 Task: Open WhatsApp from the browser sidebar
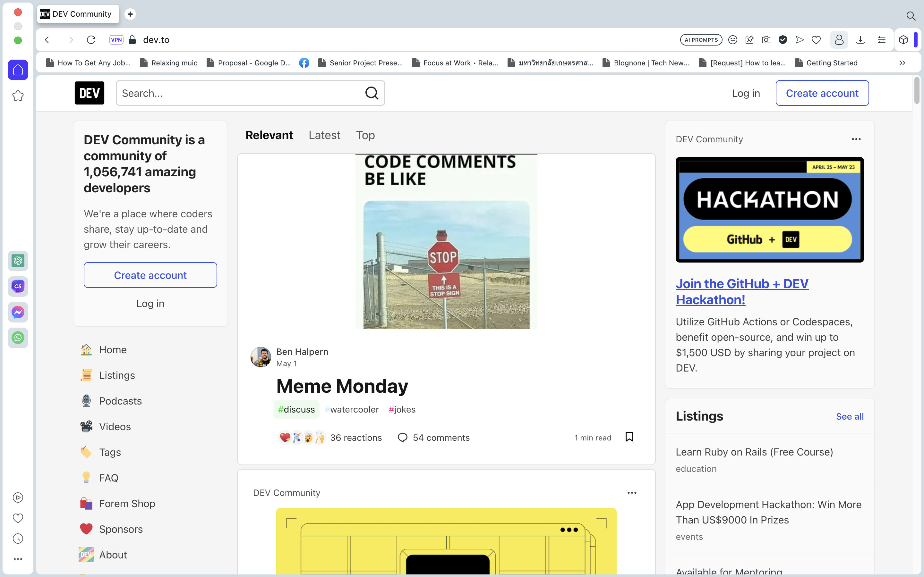pos(18,337)
